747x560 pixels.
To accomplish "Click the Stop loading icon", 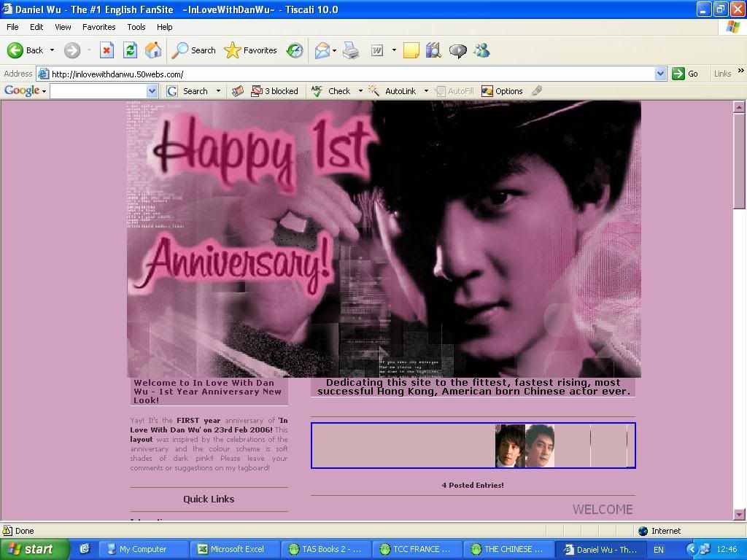I will tap(107, 50).
